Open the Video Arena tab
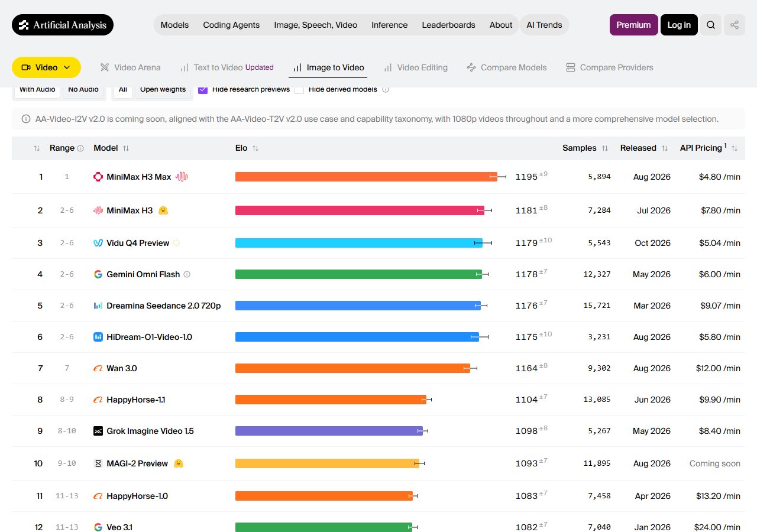757x532 pixels. pyautogui.click(x=130, y=67)
